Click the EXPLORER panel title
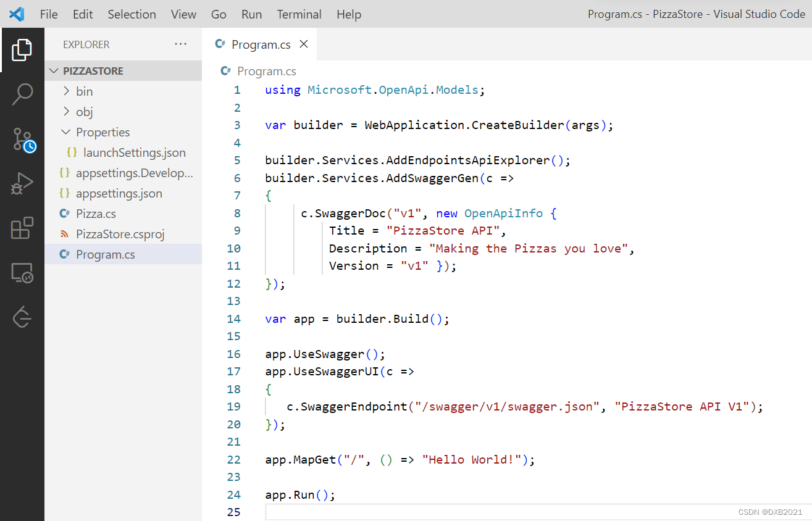 click(x=86, y=44)
